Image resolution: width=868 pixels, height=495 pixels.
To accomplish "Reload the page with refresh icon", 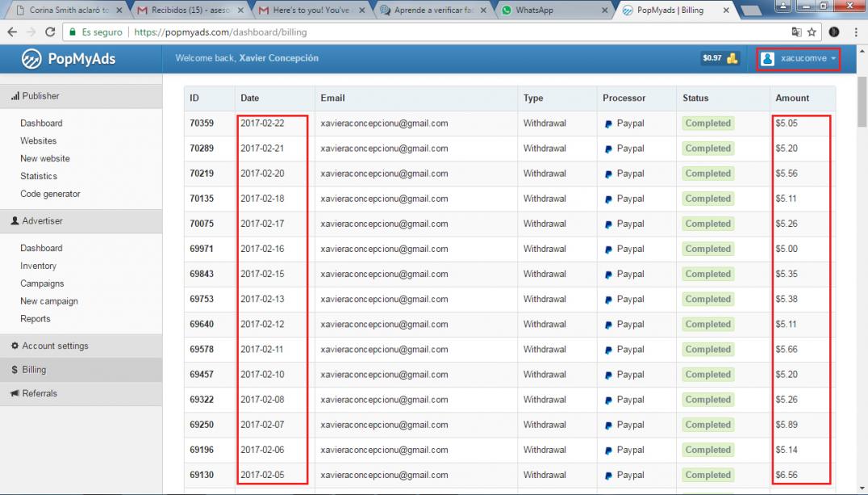I will (x=50, y=33).
